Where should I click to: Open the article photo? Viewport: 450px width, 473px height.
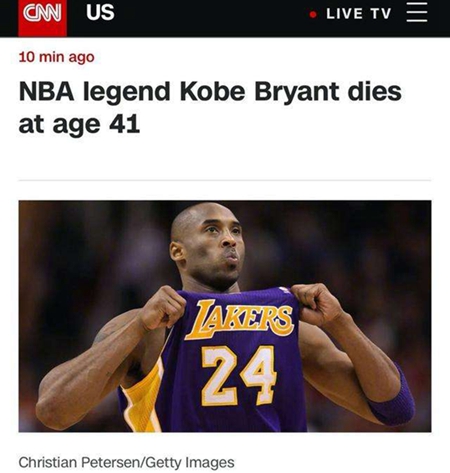pyautogui.click(x=225, y=316)
